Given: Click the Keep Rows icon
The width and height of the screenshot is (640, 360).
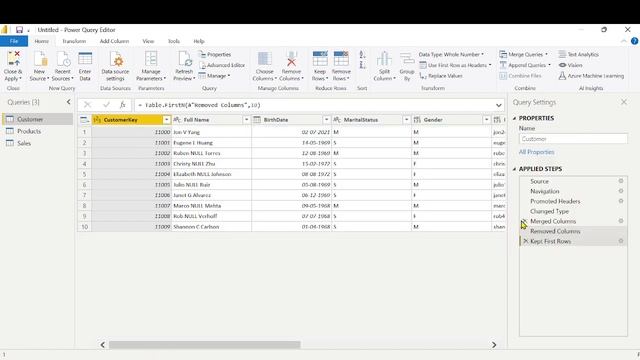Looking at the screenshot, I should (320, 59).
